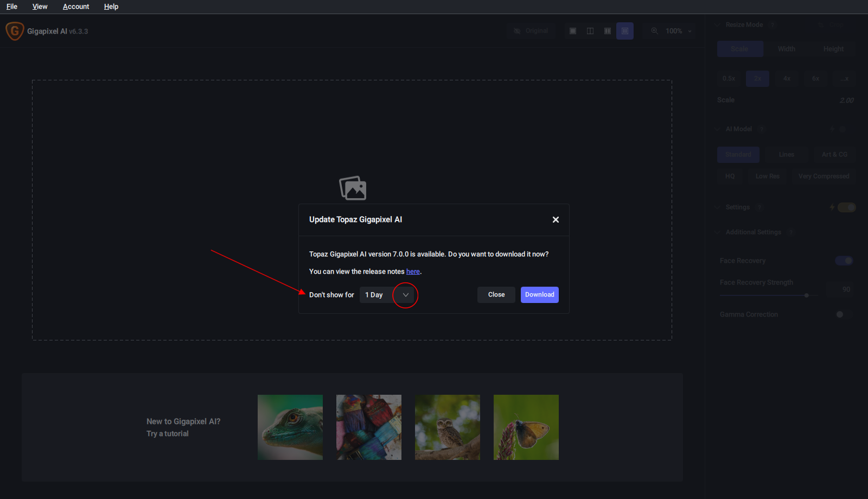The image size is (868, 499).
Task: Collapse the Resize Mode section
Action: pos(717,25)
